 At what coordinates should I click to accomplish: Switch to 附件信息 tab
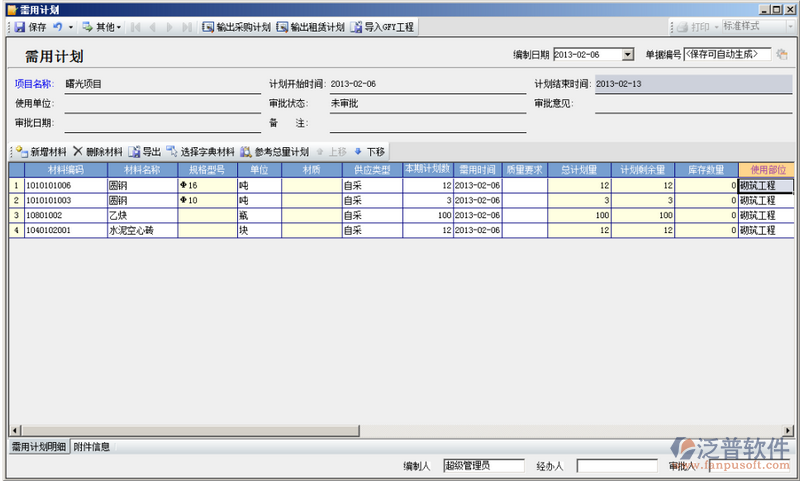coord(91,447)
